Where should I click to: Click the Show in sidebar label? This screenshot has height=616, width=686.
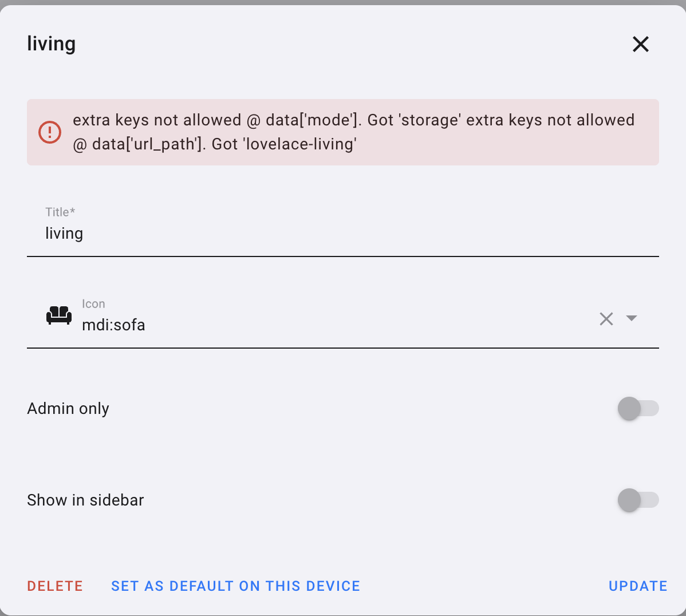coord(85,500)
